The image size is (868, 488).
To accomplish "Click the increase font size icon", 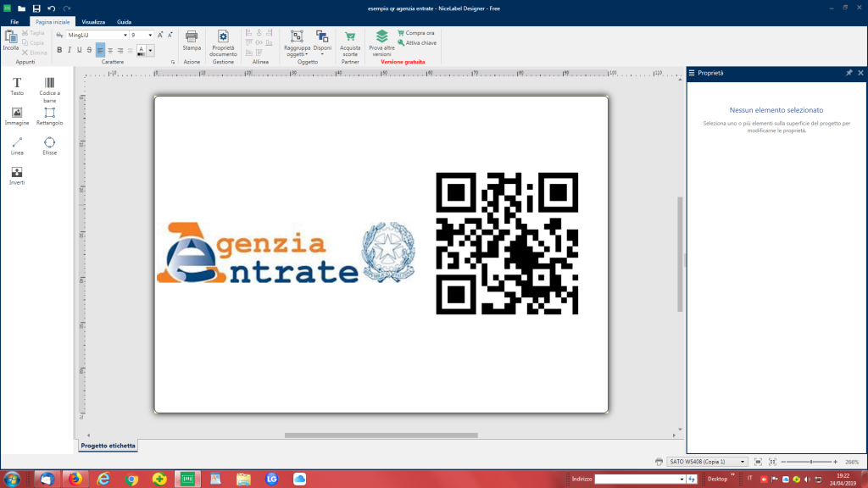I will tap(160, 35).
